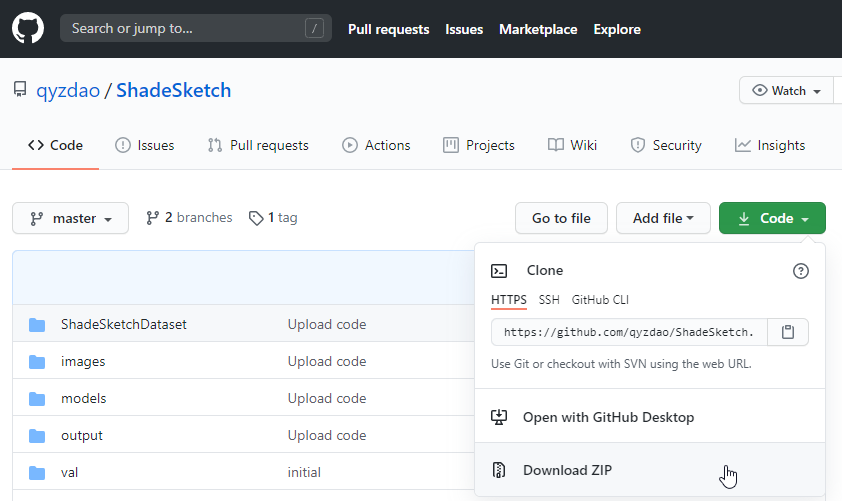Choose Download ZIP
Image resolution: width=842 pixels, height=501 pixels.
pos(650,470)
